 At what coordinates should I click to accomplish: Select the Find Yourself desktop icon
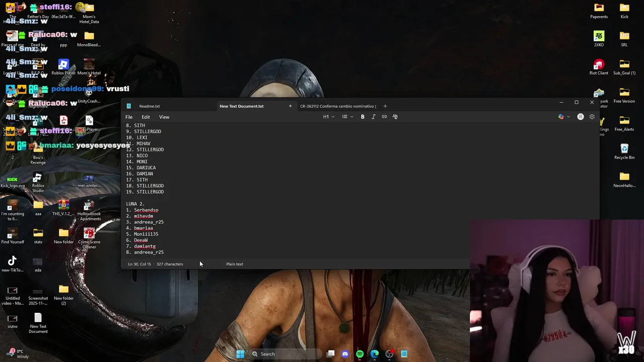[x=13, y=236]
